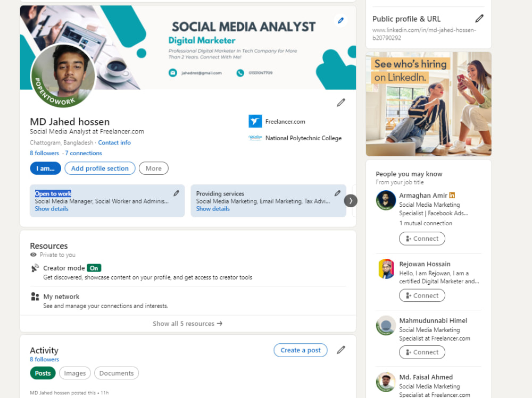Open the More menu button

click(153, 168)
